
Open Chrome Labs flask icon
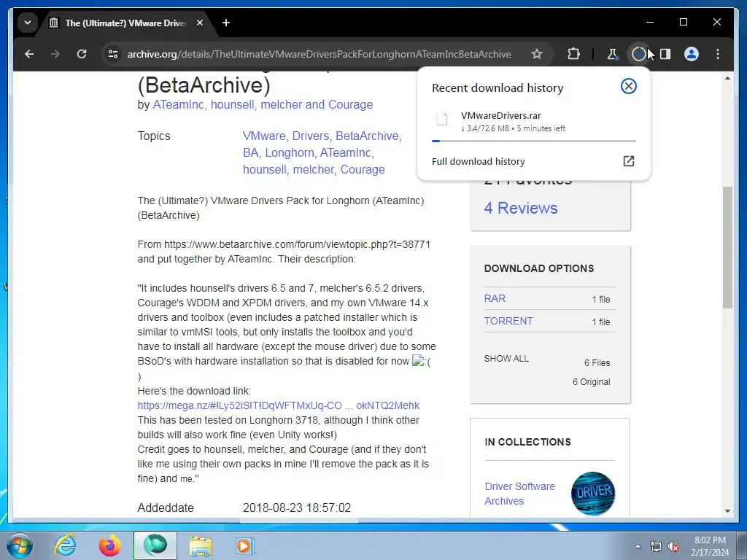[x=612, y=54]
